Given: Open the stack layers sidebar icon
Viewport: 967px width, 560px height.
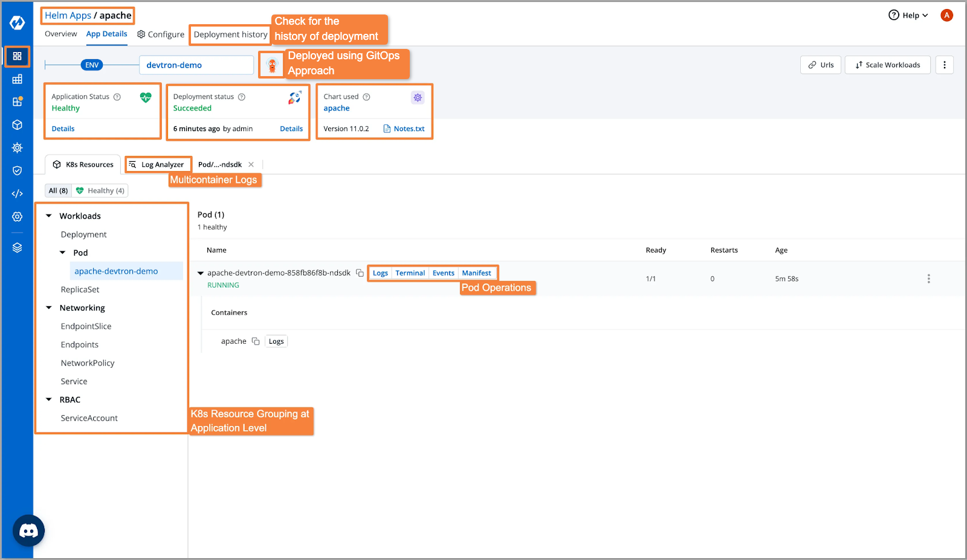Looking at the screenshot, I should 17,248.
